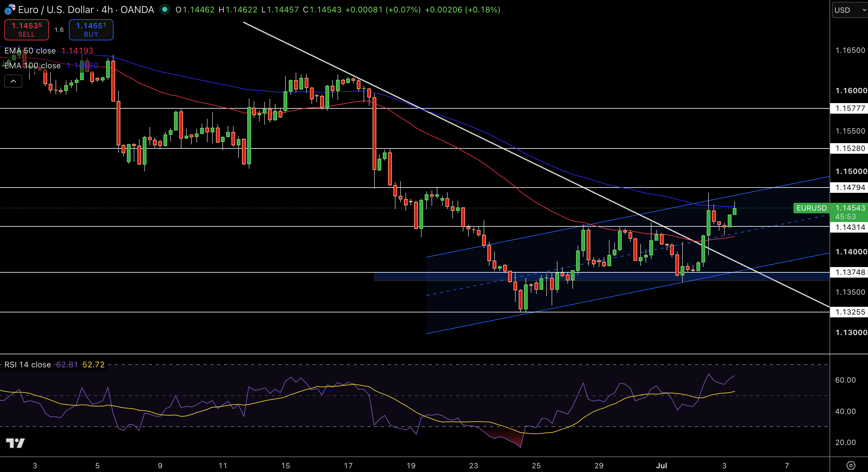Image resolution: width=868 pixels, height=472 pixels.
Task: Click the 1.16500 price axis label
Action: (x=850, y=50)
